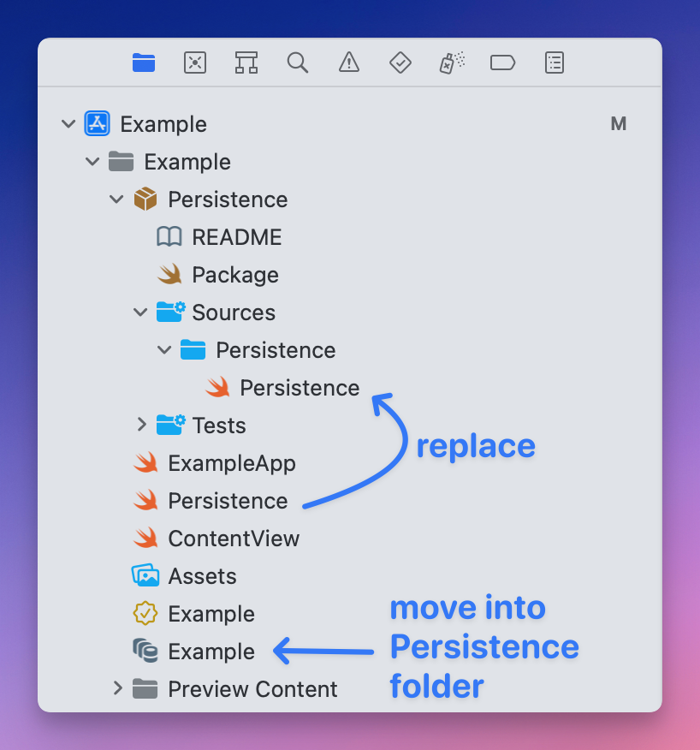Viewport: 700px width, 750px height.
Task: Collapse the Persistence package
Action: point(116,199)
